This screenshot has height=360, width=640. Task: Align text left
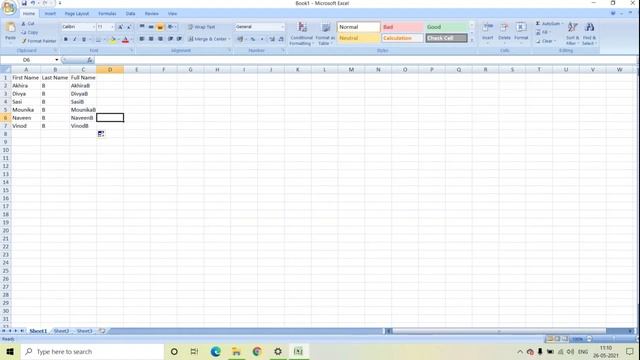pos(142,39)
